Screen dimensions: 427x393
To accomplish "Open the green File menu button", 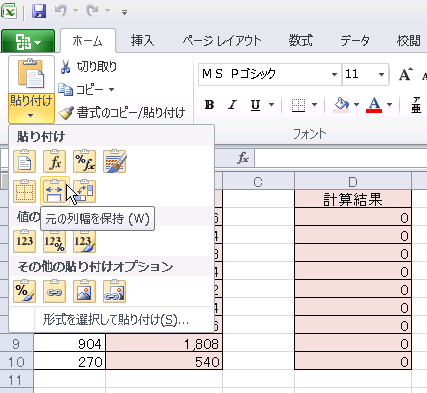I will (x=28, y=41).
